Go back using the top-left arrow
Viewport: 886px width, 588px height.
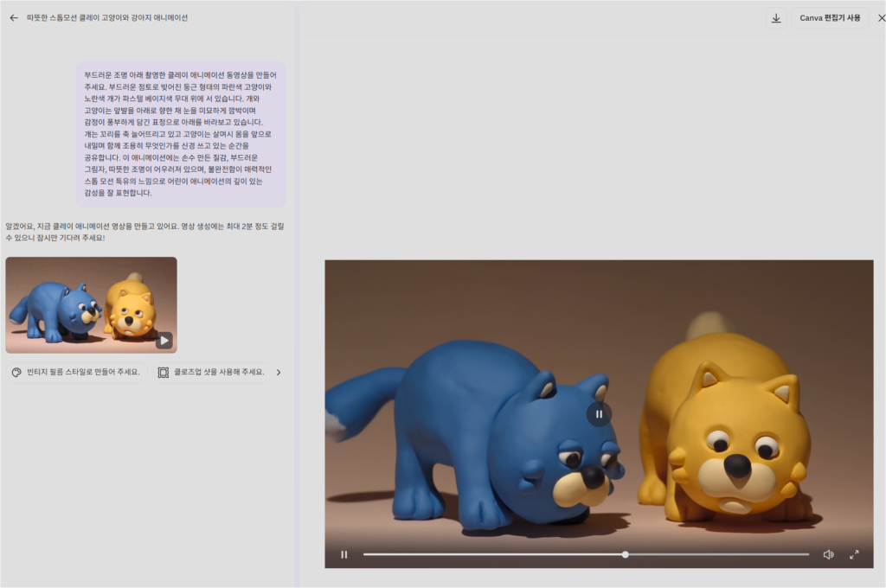14,17
